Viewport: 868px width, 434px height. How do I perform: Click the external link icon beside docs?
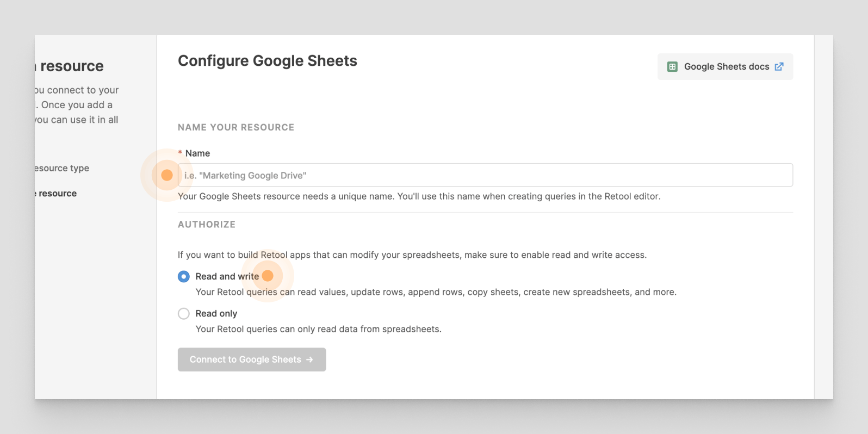779,66
